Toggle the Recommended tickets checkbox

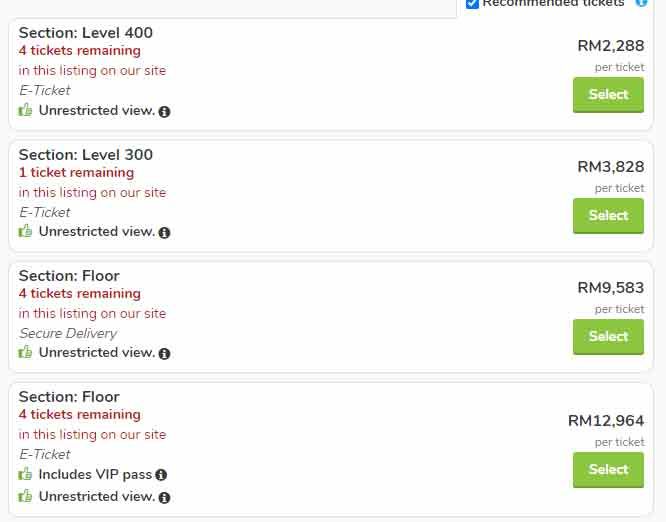point(472,4)
